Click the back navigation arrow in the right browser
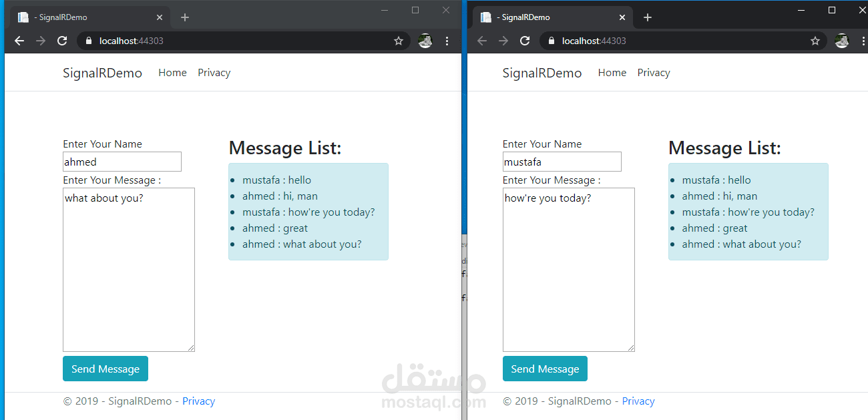 [x=481, y=40]
